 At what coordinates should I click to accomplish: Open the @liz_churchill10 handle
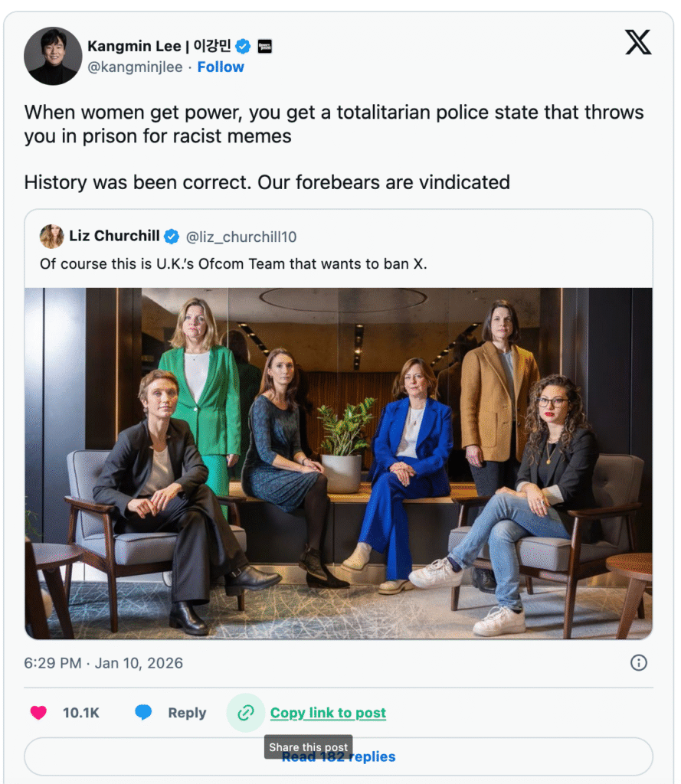(241, 237)
